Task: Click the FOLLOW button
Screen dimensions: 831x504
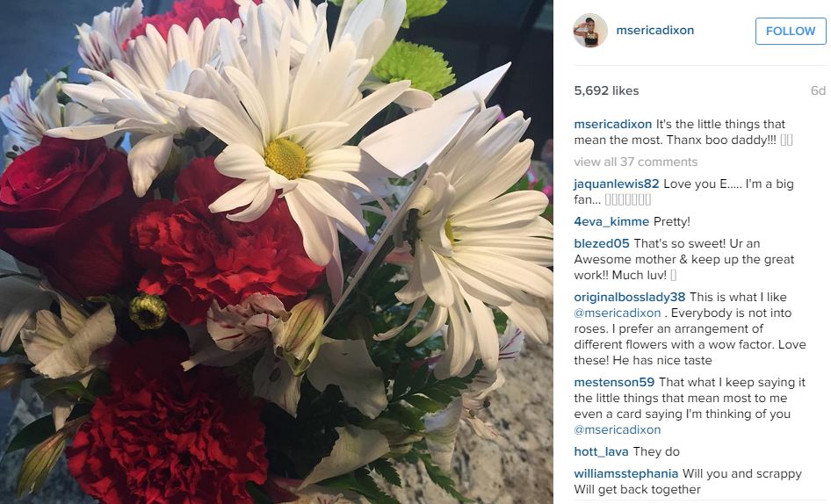Action: (791, 31)
